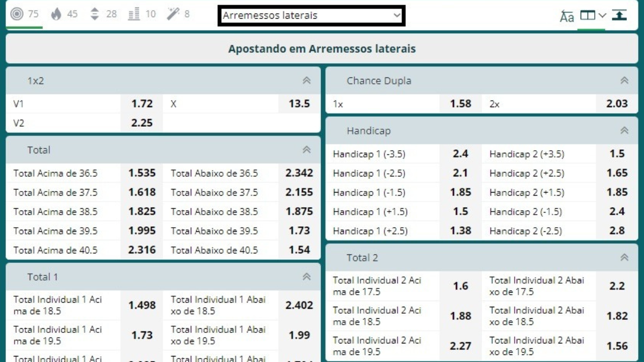Select Chance Dupla 1x odds 1.58
This screenshot has width=644, height=362.
pyautogui.click(x=460, y=104)
